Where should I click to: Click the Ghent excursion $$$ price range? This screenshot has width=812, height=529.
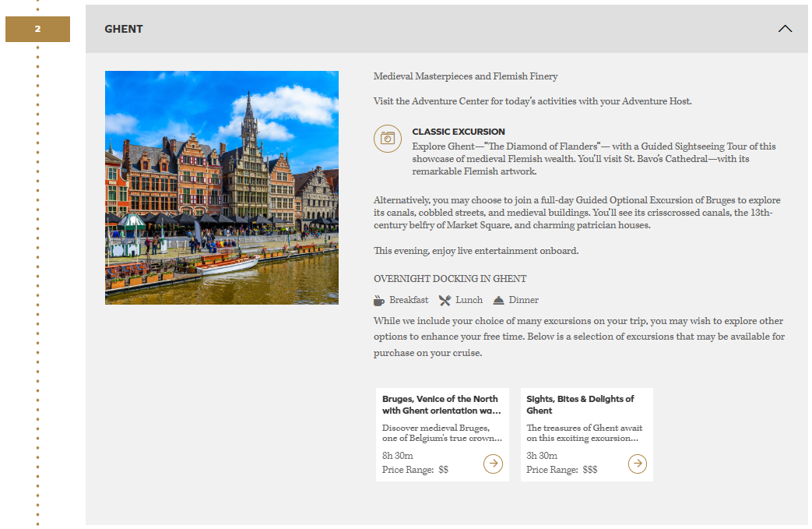coord(561,470)
